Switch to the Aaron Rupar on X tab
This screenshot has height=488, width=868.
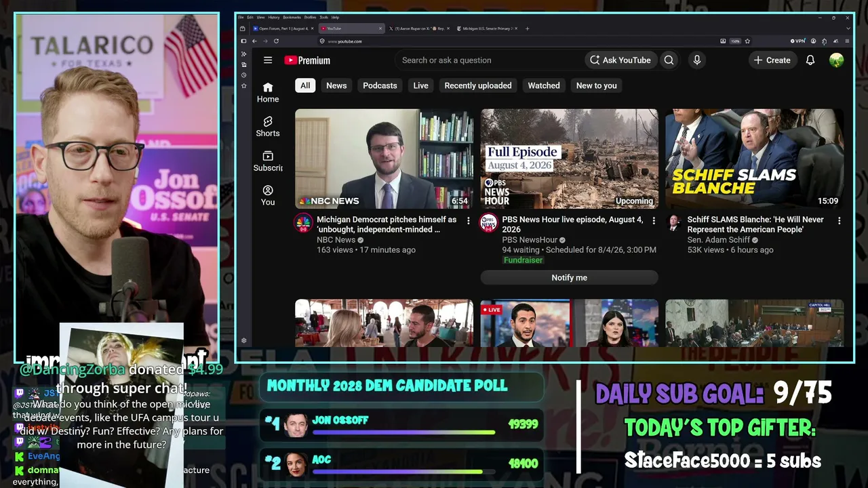click(420, 28)
